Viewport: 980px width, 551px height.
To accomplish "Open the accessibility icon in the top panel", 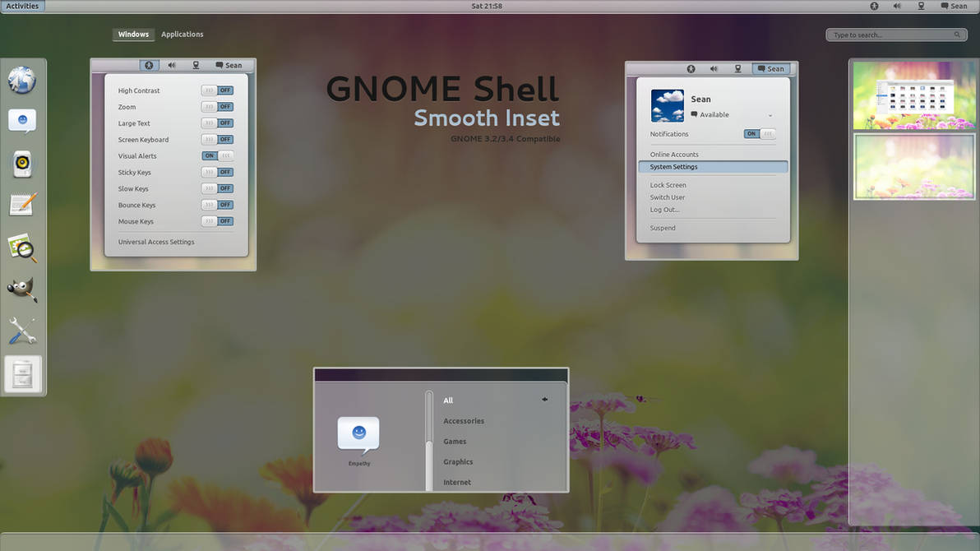I will pyautogui.click(x=875, y=7).
